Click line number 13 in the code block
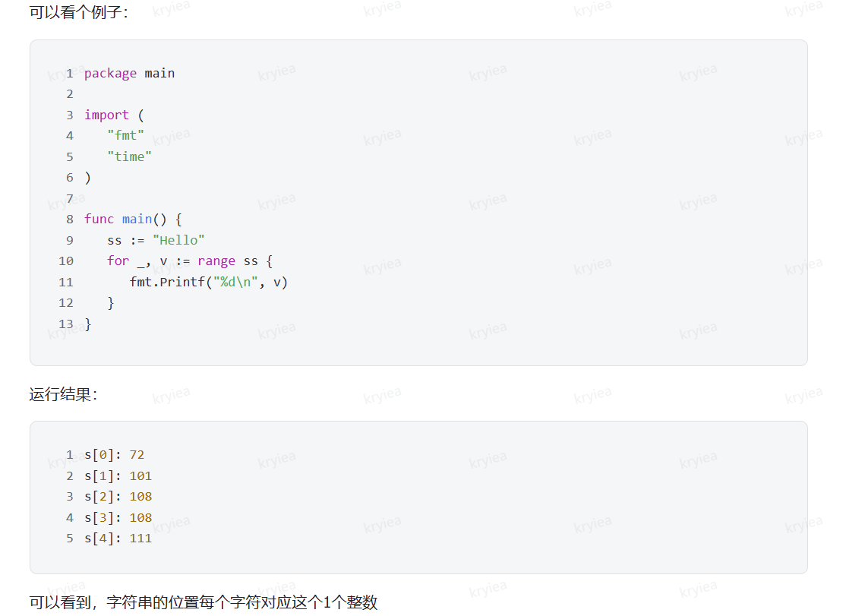This screenshot has width=846, height=616. coord(66,324)
